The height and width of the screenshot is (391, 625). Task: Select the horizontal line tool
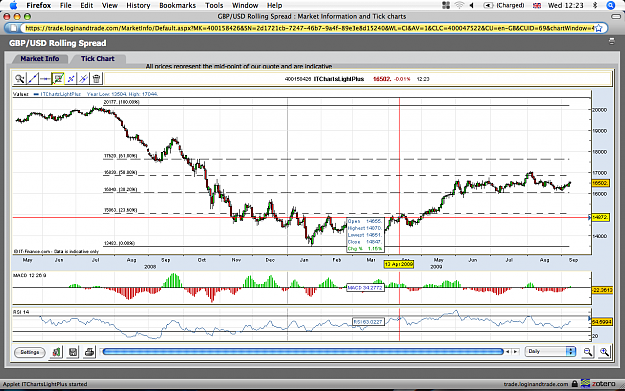[45, 79]
